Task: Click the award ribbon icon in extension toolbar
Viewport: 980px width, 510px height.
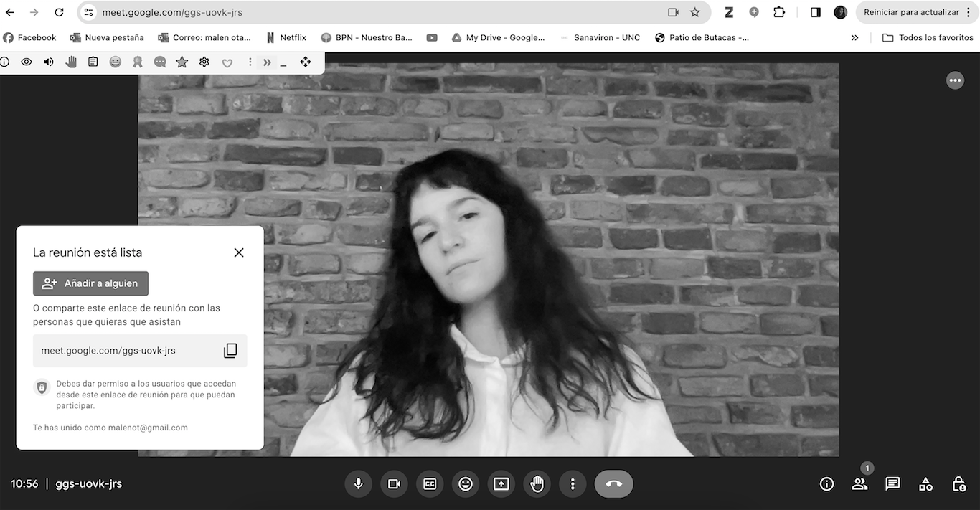Action: tap(138, 62)
